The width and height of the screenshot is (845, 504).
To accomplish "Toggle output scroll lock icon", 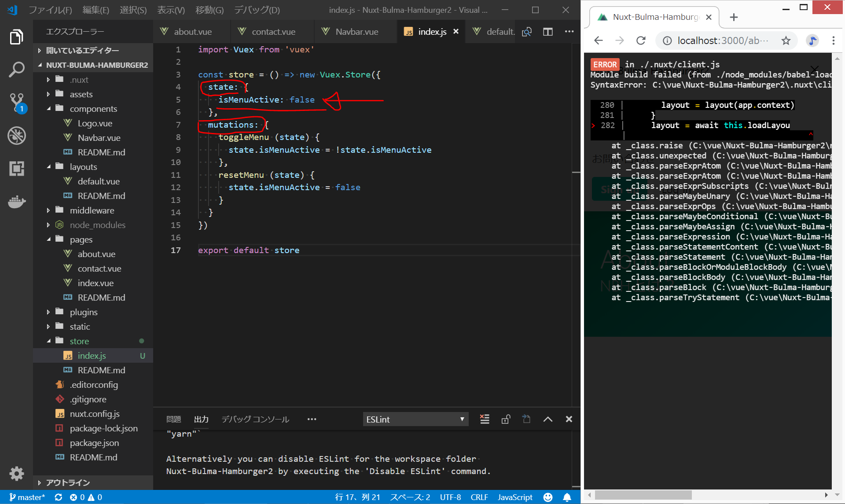I will coord(506,419).
